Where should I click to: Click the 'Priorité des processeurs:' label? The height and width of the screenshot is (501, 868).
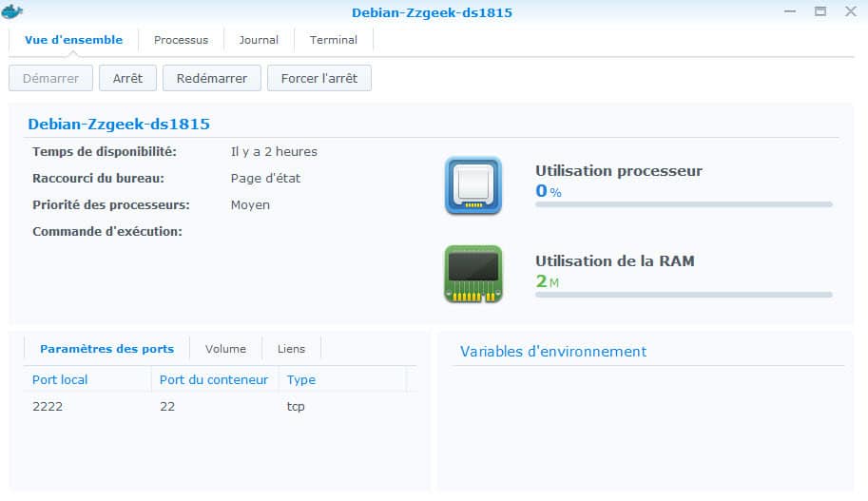click(111, 204)
